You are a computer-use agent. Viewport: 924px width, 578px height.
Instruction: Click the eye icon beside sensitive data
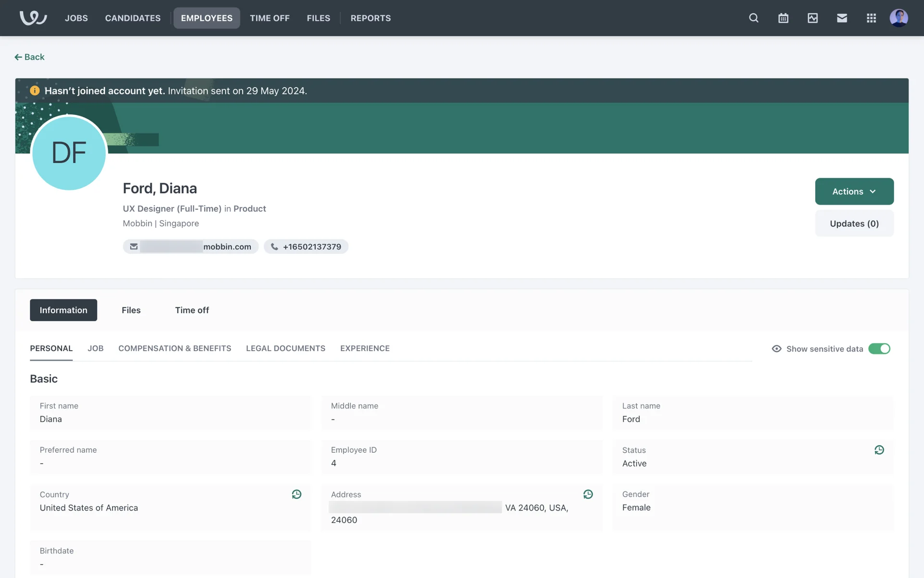[776, 349]
